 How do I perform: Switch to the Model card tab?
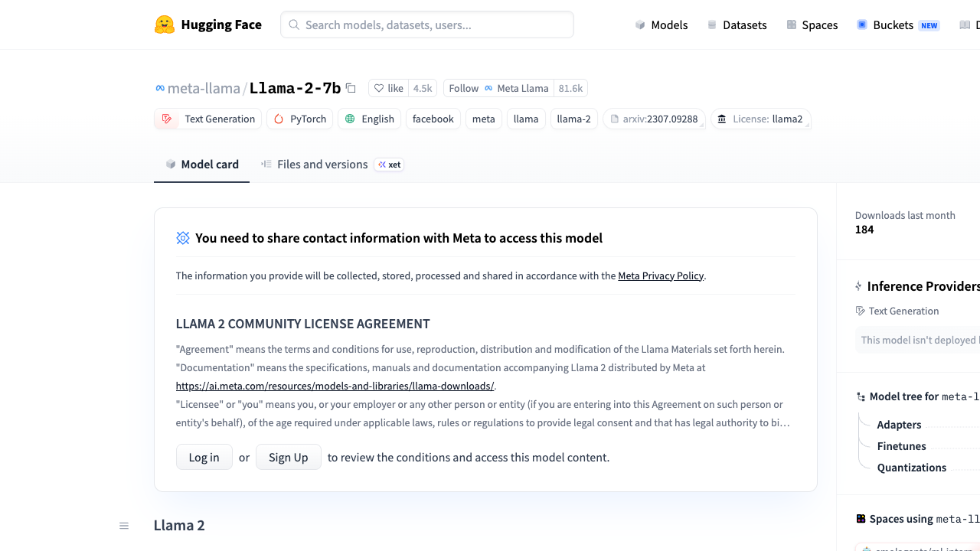202,164
